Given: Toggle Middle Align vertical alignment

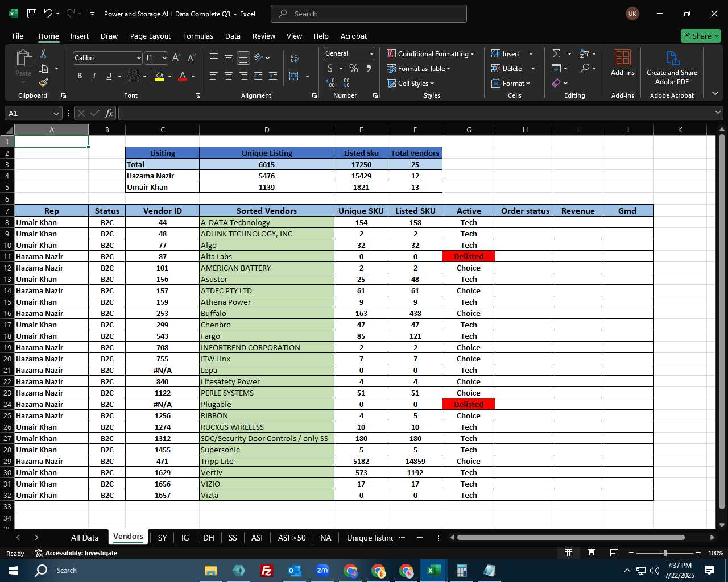Looking at the screenshot, I should coord(228,58).
